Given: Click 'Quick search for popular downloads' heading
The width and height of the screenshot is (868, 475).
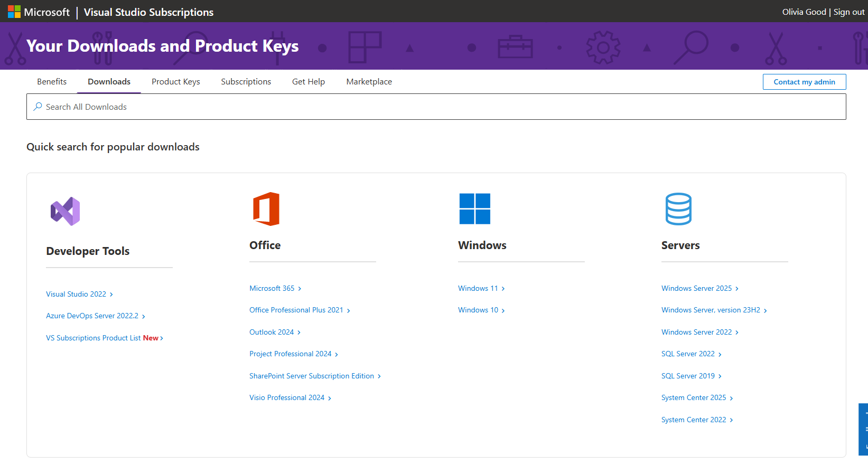Looking at the screenshot, I should pyautogui.click(x=113, y=147).
